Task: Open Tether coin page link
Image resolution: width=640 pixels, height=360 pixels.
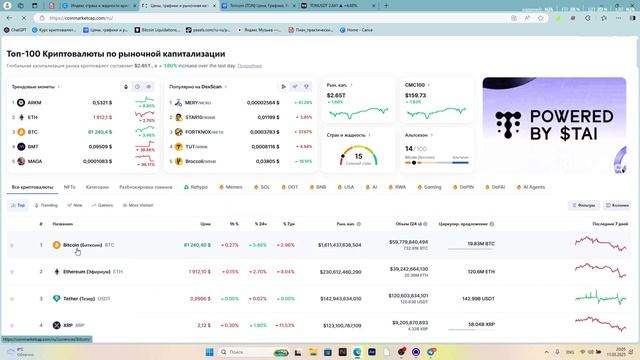Action: [79, 298]
